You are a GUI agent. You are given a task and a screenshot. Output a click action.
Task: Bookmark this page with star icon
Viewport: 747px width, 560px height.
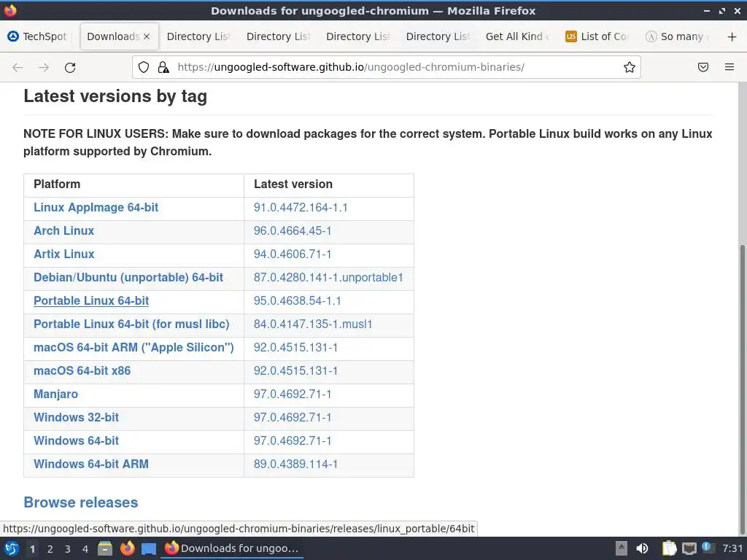pyautogui.click(x=630, y=67)
